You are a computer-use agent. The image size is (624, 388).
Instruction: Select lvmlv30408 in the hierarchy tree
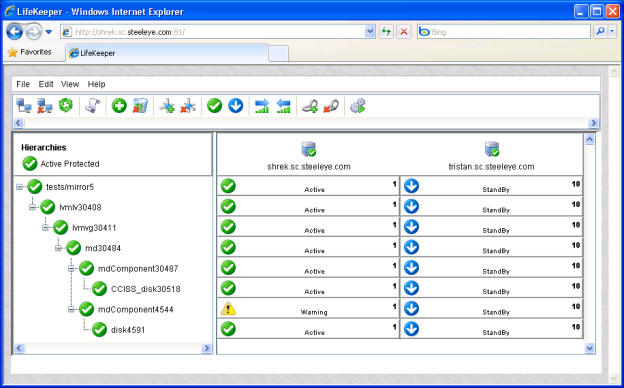pos(80,207)
